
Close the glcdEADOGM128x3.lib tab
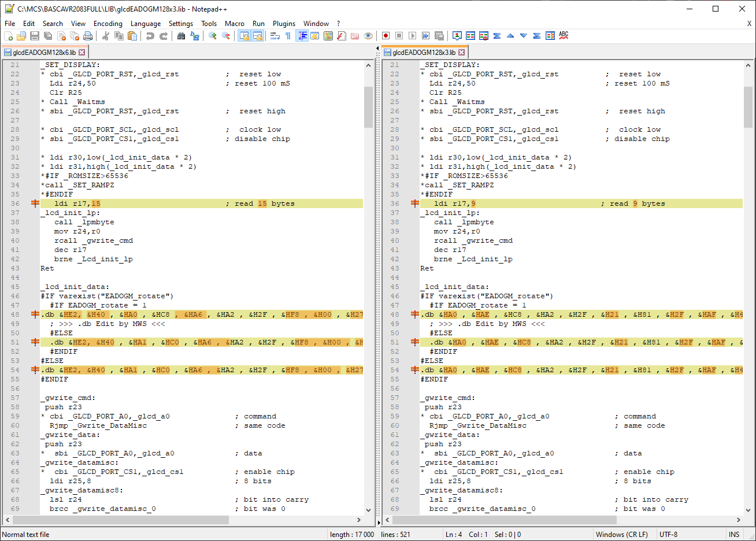[x=462, y=53]
